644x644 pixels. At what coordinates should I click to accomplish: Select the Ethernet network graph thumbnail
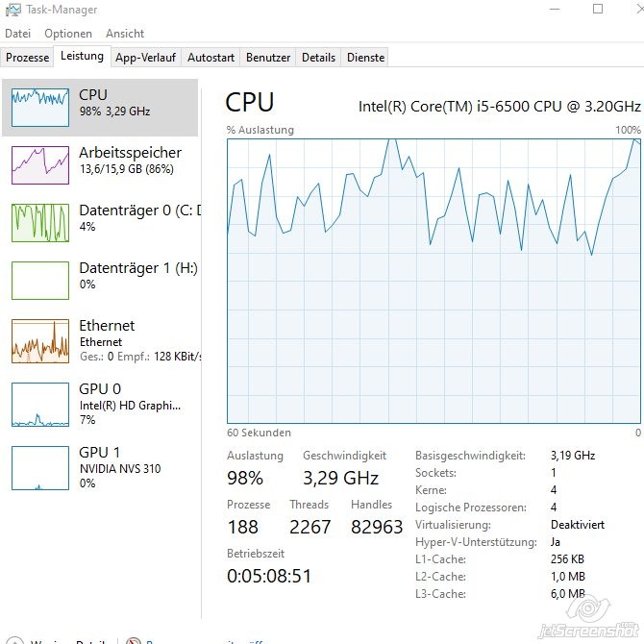click(40, 341)
